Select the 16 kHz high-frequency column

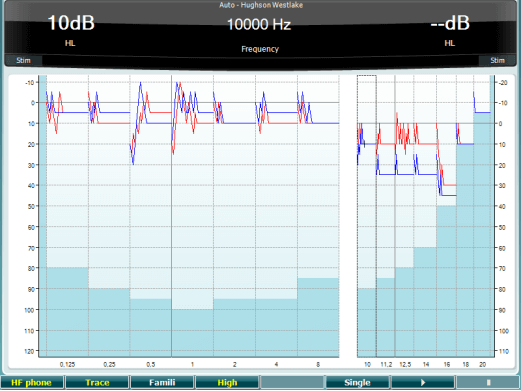[x=446, y=216]
